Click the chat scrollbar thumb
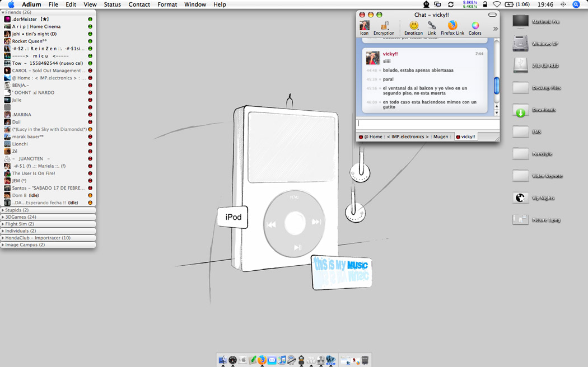Image resolution: width=588 pixels, height=367 pixels. tap(497, 86)
